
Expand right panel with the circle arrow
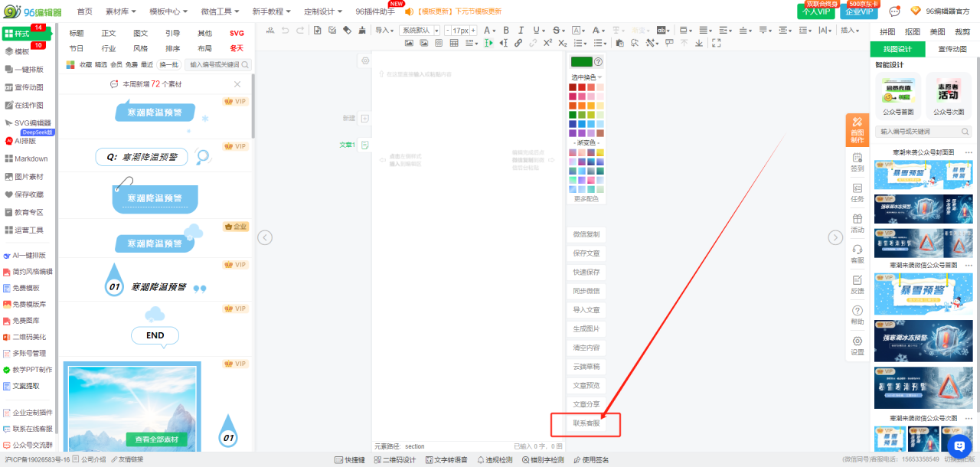click(x=835, y=237)
